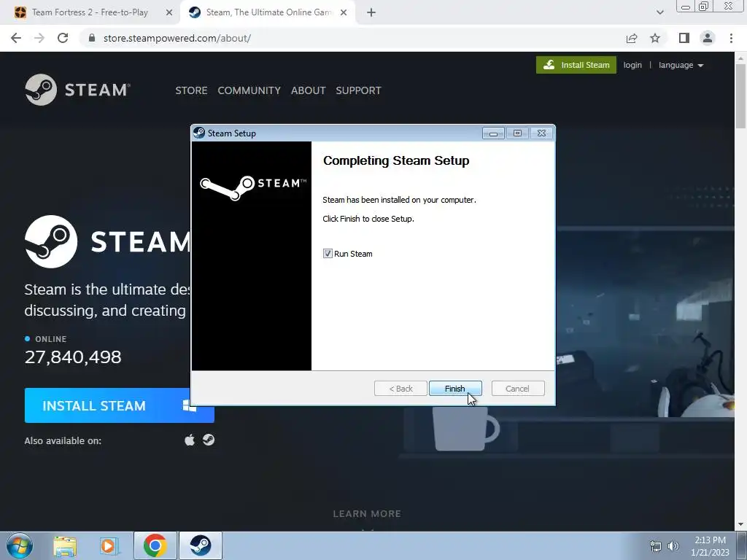747x560 pixels.
Task: Minimize the Steam Setup dialog
Action: [x=493, y=133]
